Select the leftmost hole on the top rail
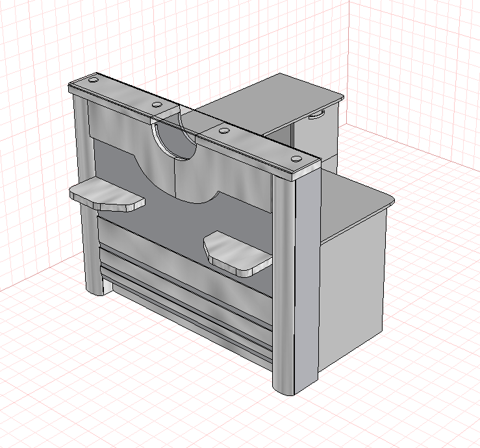 (93, 80)
